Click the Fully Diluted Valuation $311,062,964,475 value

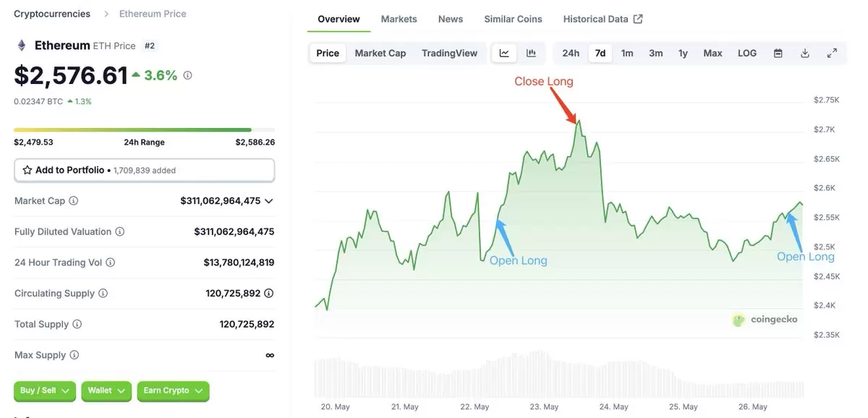pyautogui.click(x=234, y=232)
